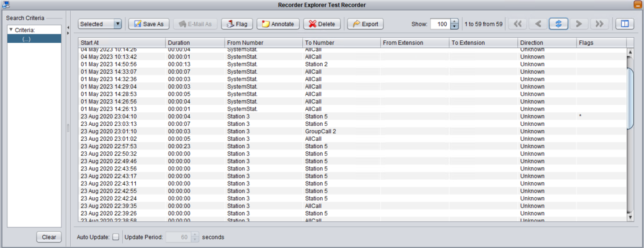
Task: Click the vertical scrollbar thumb
Action: click(x=631, y=99)
